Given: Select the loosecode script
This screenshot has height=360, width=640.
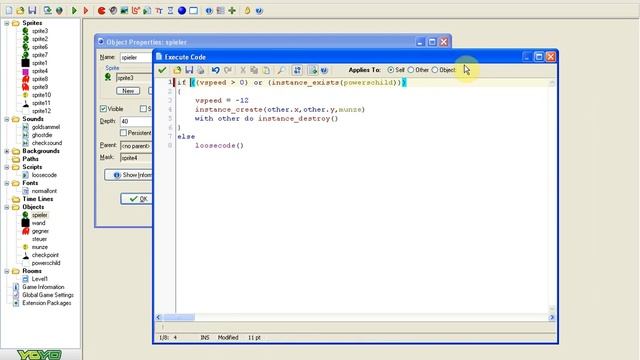Looking at the screenshot, I should 44,175.
